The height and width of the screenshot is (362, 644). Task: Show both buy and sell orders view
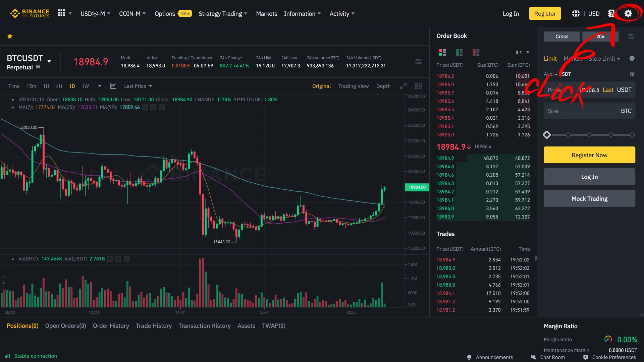tap(442, 52)
